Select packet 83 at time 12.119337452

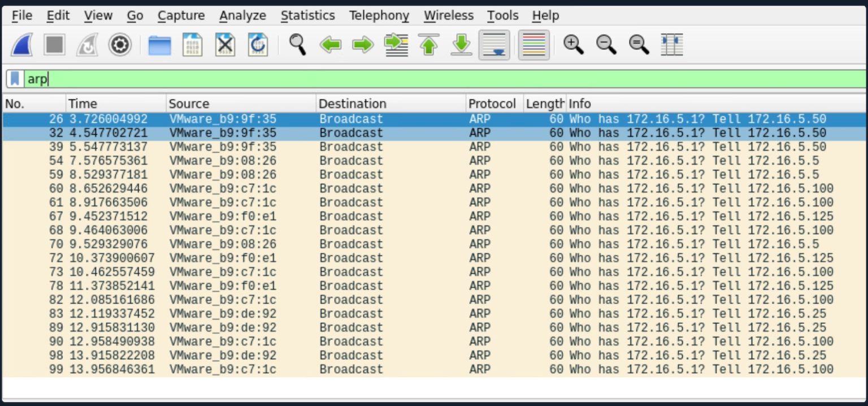[x=434, y=314]
